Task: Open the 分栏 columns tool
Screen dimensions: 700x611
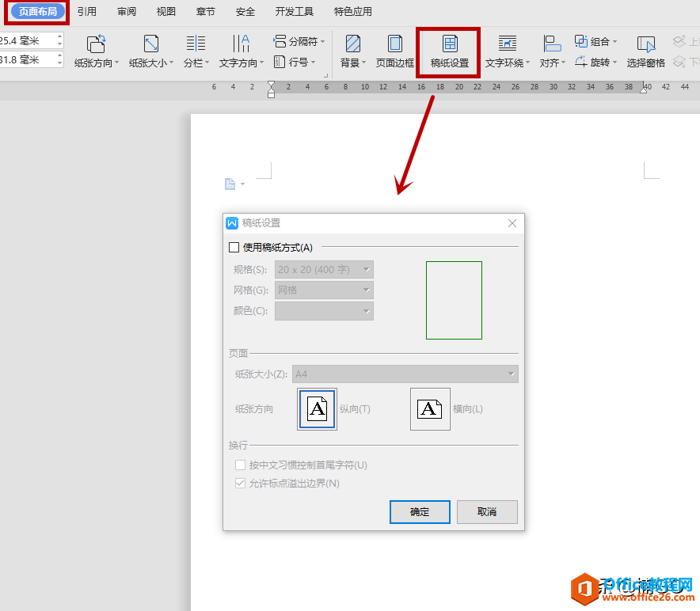Action: click(x=196, y=51)
